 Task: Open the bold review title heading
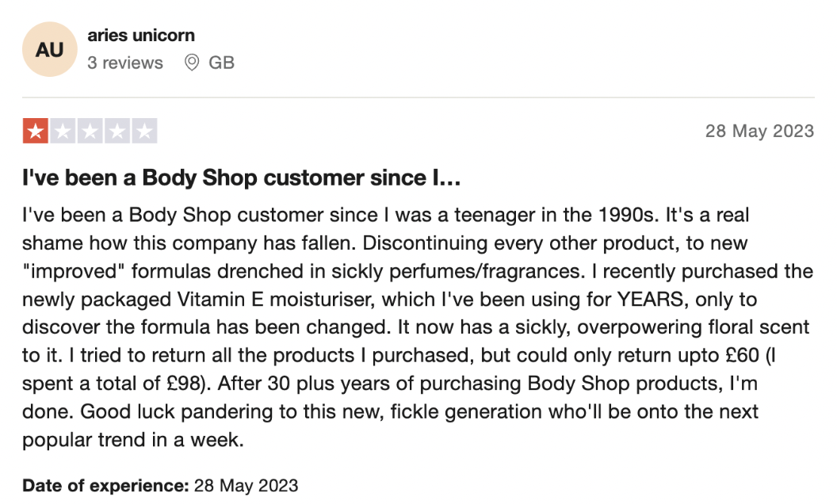coord(241,178)
